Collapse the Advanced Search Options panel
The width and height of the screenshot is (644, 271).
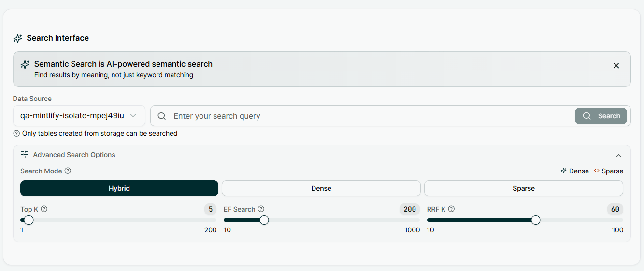click(x=618, y=156)
